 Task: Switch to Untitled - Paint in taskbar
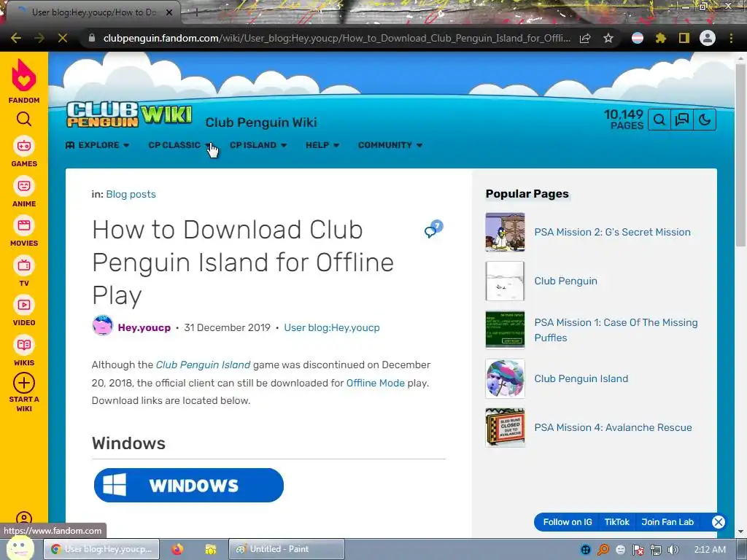coord(286,549)
